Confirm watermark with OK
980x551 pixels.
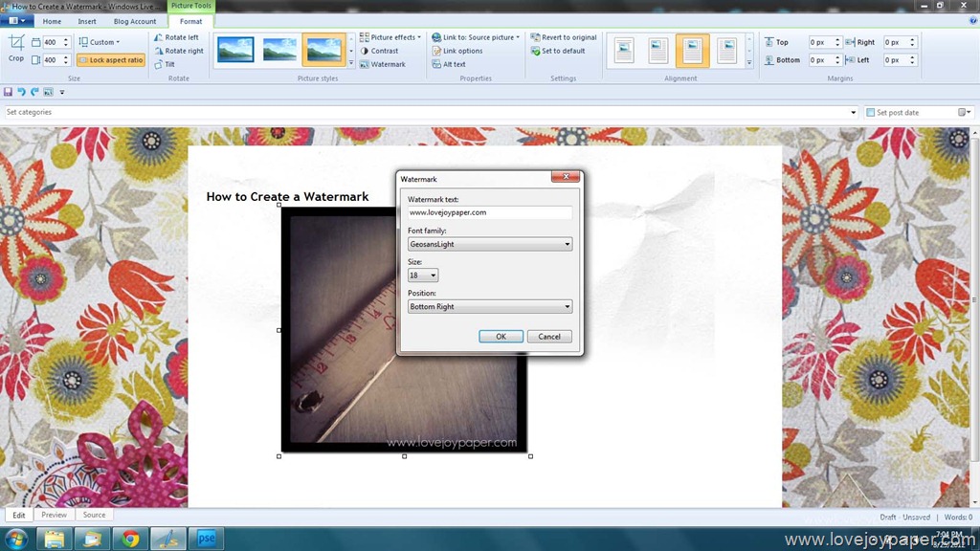tap(501, 337)
